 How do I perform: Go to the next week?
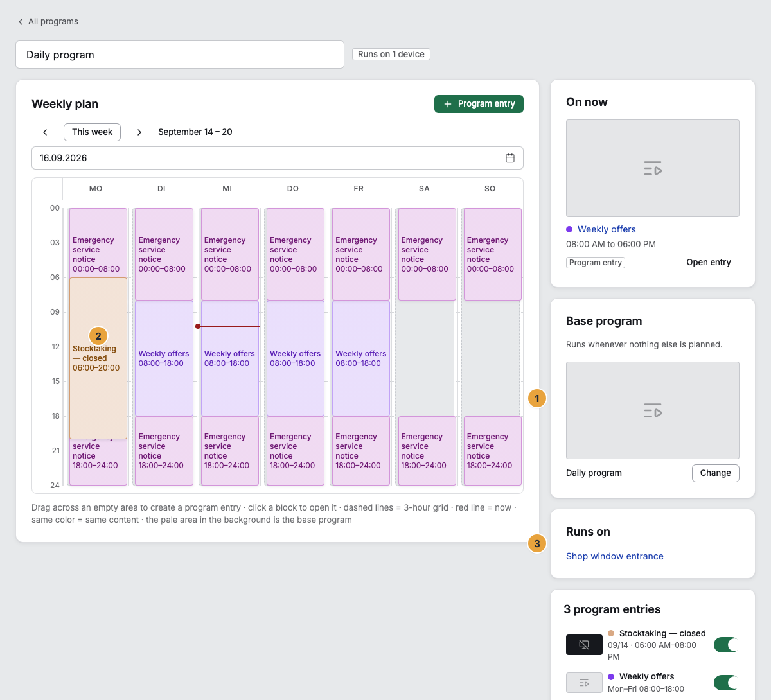pos(139,132)
